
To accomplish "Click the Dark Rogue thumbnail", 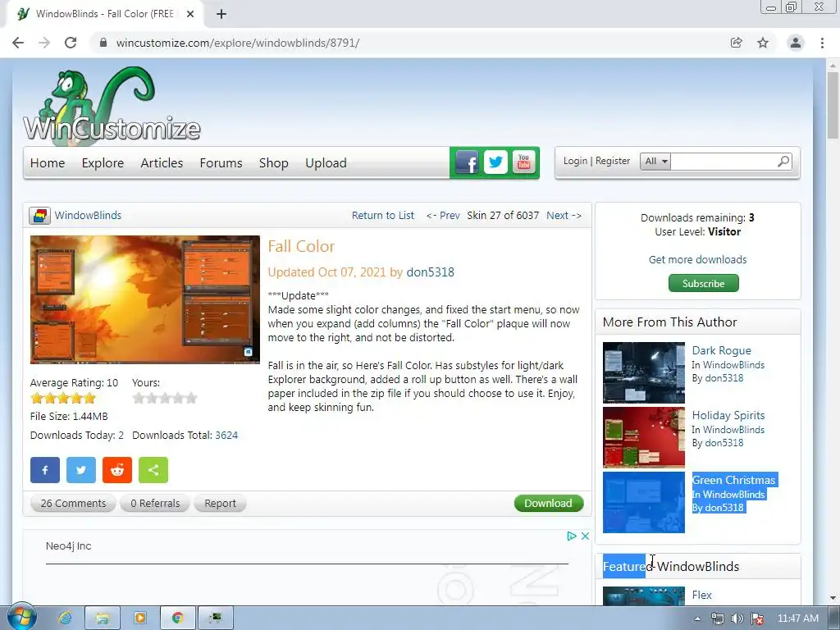I will point(644,373).
